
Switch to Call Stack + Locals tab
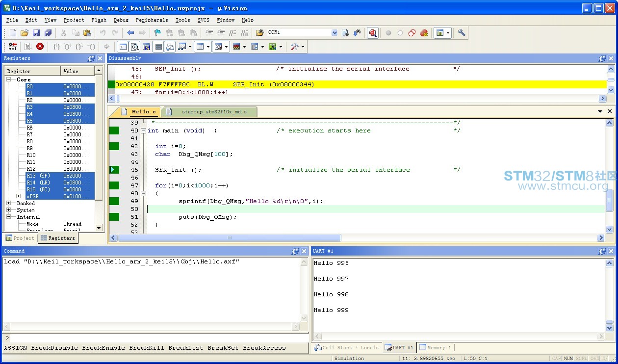pyautogui.click(x=346, y=348)
